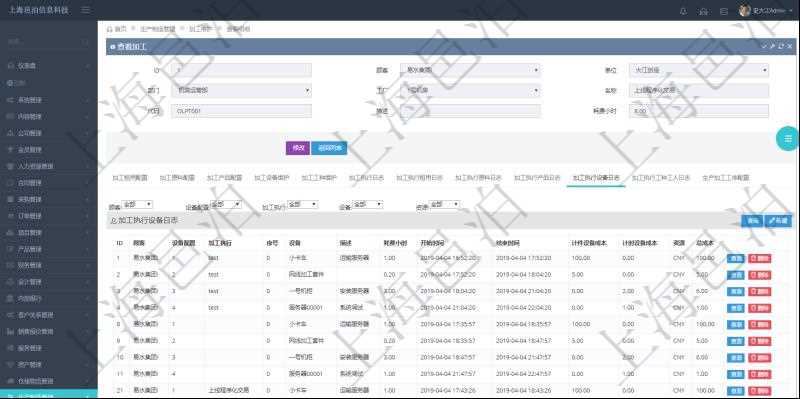Open the 顾客 dropdown in the form
The height and width of the screenshot is (399, 800).
469,70
